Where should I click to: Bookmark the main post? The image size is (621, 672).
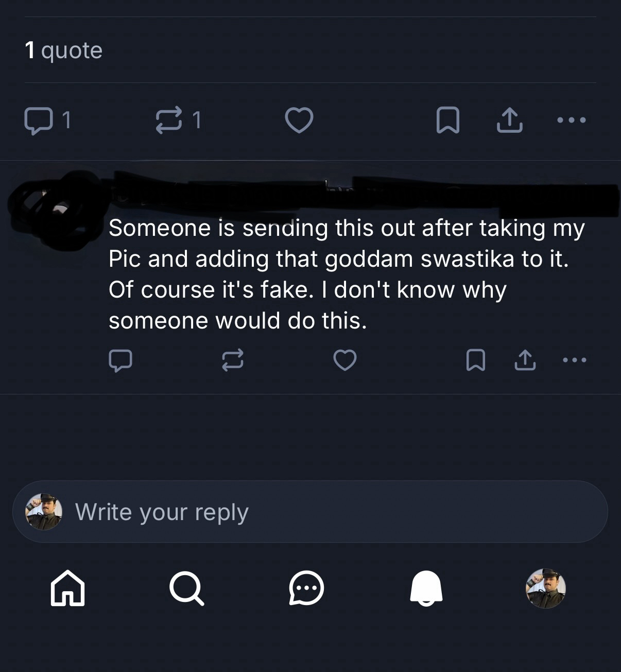447,120
